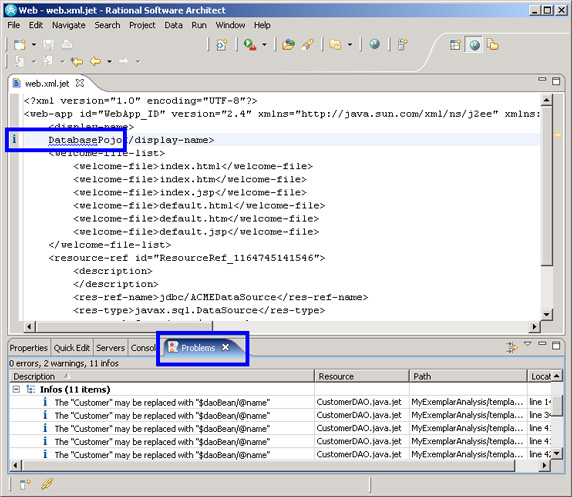
Task: Switch to the Resource perspective folders icon
Action: [x=493, y=45]
